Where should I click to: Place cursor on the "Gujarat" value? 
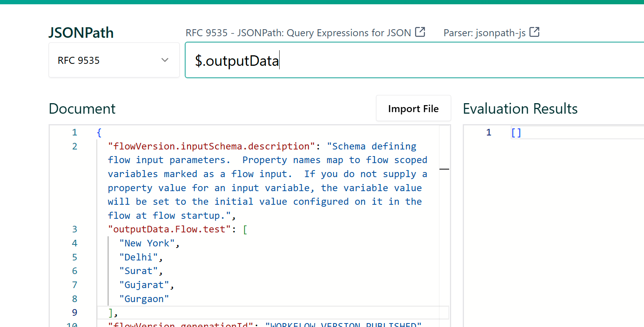(x=144, y=285)
